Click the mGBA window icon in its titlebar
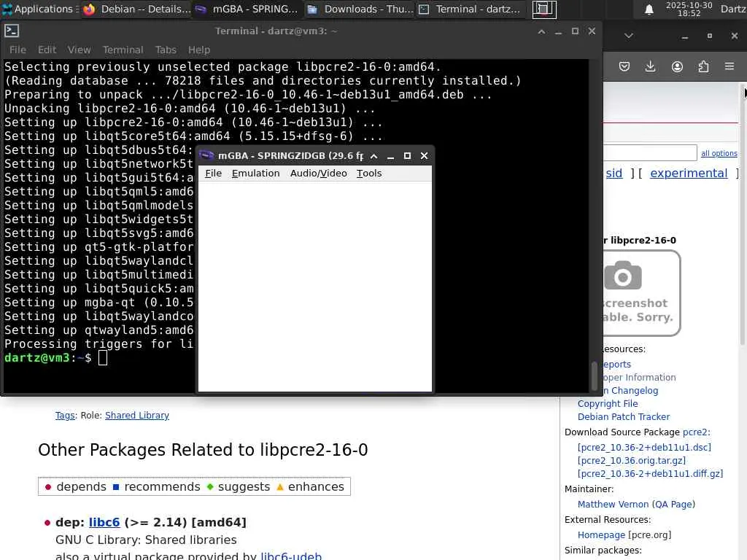Screen dimensions: 747x560 (206, 155)
